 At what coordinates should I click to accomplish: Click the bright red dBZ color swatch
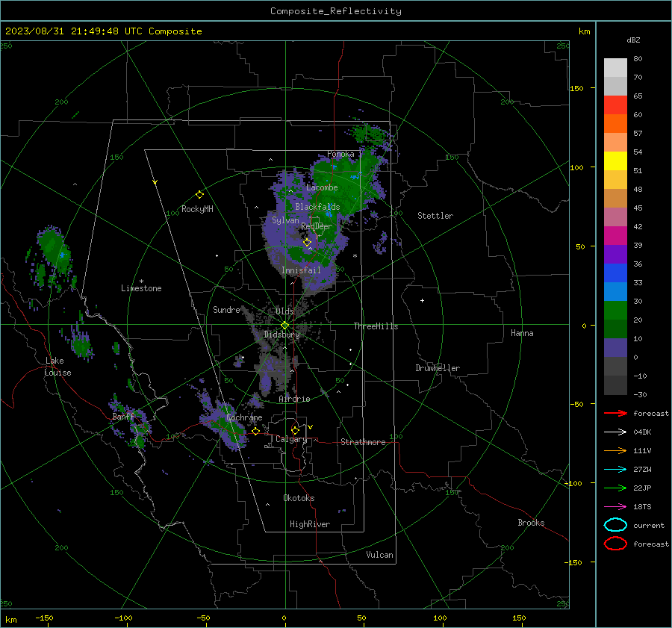point(615,105)
